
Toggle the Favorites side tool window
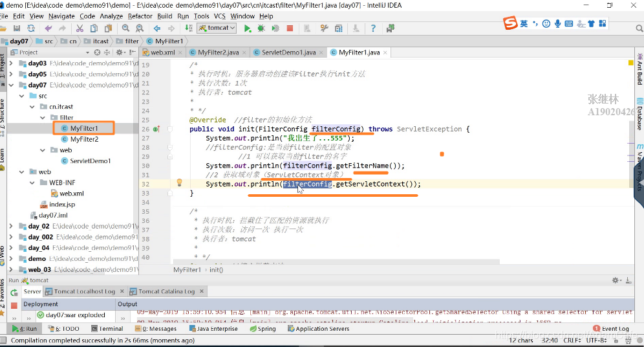pos(3,297)
